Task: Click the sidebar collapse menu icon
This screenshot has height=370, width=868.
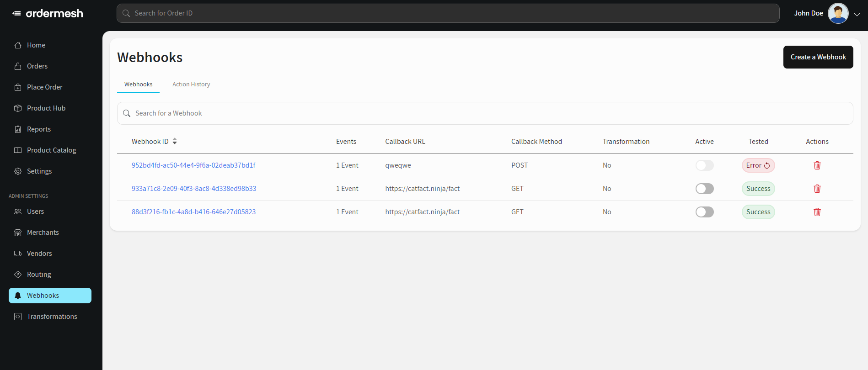Action: 16,13
